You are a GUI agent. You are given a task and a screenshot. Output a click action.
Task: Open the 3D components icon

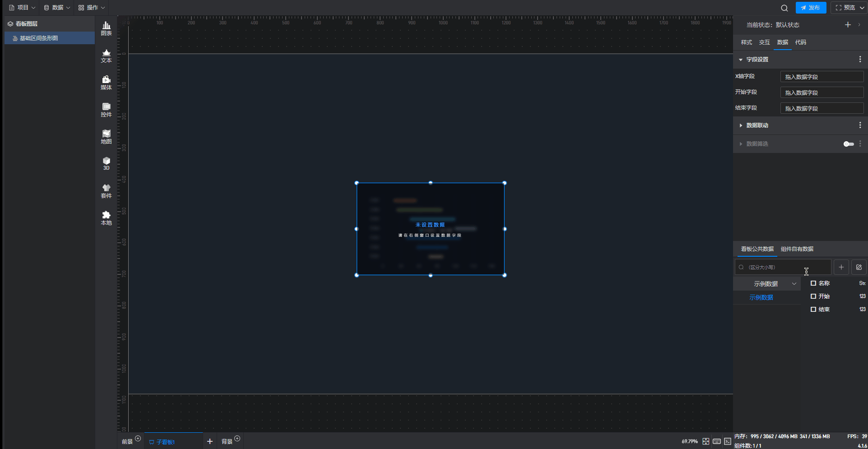106,163
